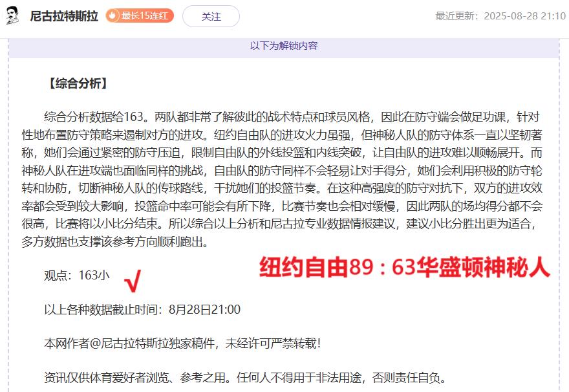Open the 尼古拉特斯拉 author name link
This screenshot has height=392, width=569.
click(64, 16)
